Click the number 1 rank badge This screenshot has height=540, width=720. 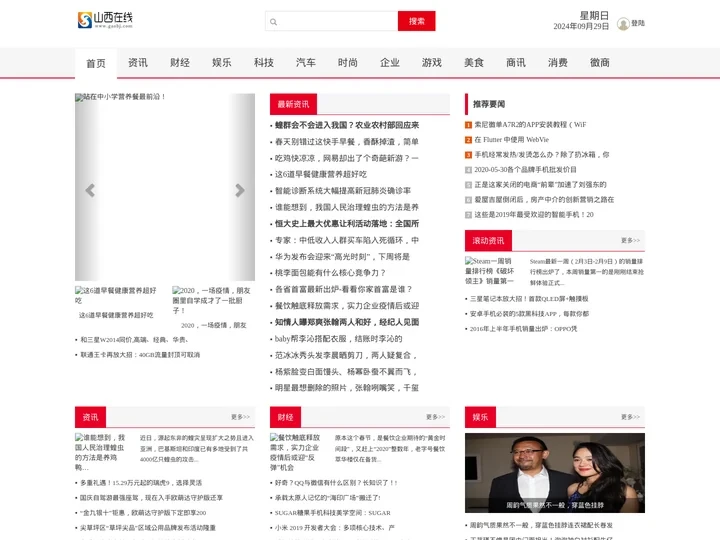(x=468, y=125)
